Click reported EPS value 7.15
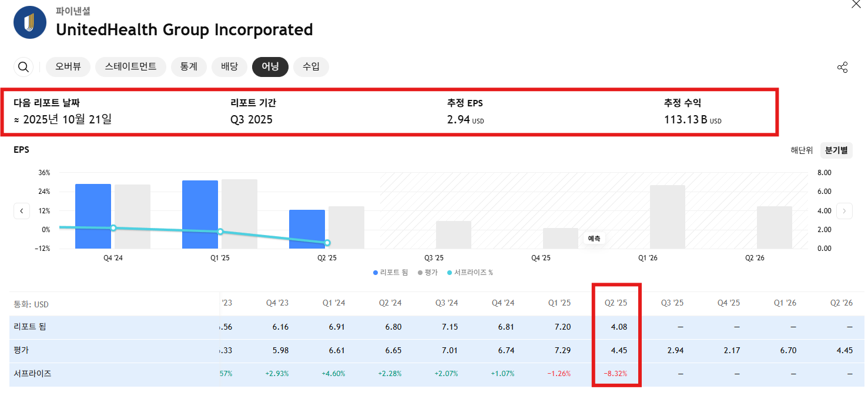Screen dimensions: 868x399 pos(450,327)
